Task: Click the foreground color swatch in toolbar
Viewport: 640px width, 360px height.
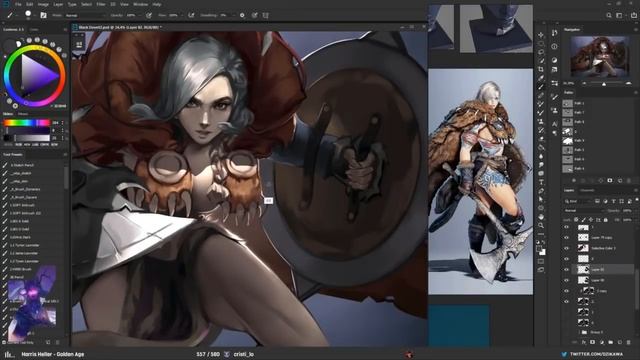Action: click(x=539, y=248)
